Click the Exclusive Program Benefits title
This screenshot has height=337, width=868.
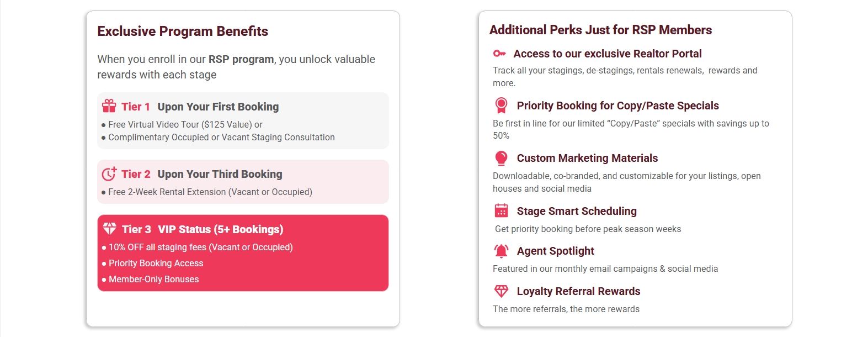pyautogui.click(x=183, y=31)
